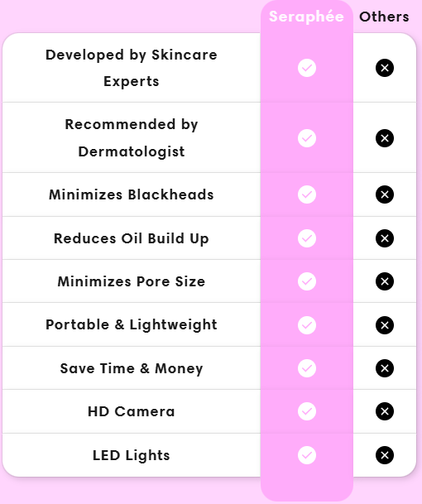422x504 pixels.
Task: Click the Others column header
Action: click(384, 17)
